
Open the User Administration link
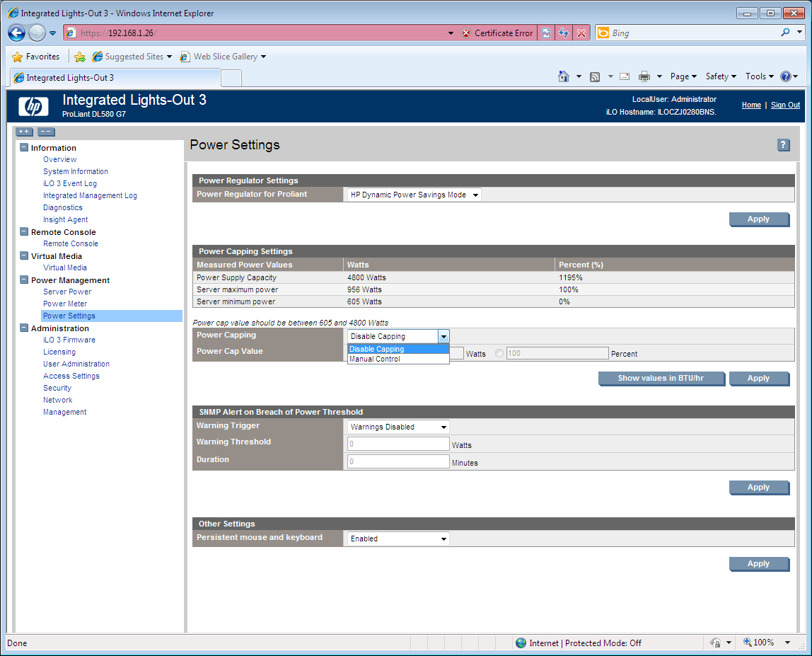coord(76,364)
